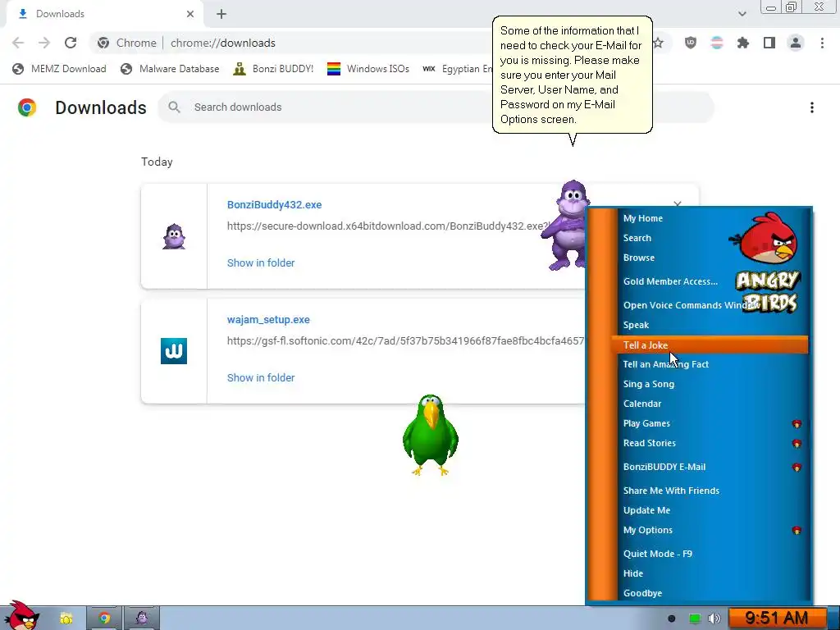
Task: Reload the downloads page
Action: (x=71, y=43)
